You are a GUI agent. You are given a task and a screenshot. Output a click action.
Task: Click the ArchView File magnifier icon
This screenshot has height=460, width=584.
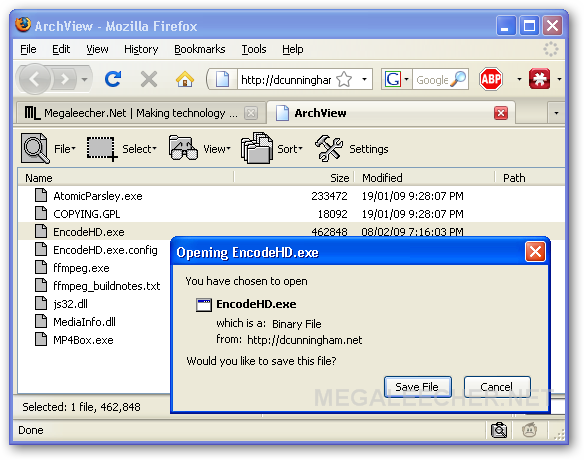point(35,148)
